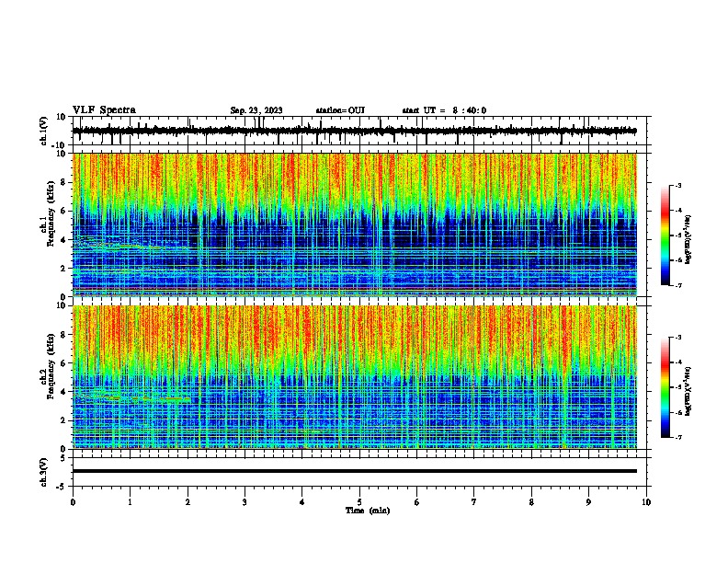Screen dimensions: 728x563
Task: Click the ch.2 color scale bar
Action: coord(665,387)
